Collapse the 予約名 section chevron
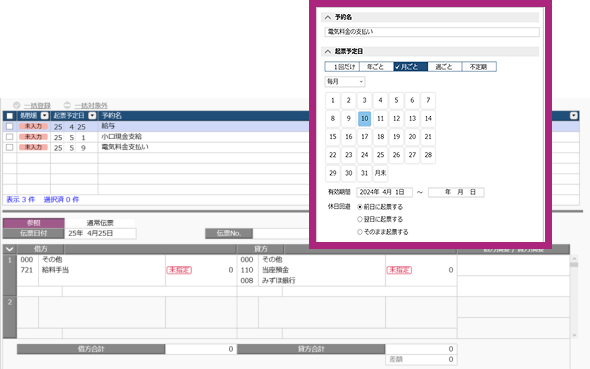The height and width of the screenshot is (369, 590). tap(328, 17)
